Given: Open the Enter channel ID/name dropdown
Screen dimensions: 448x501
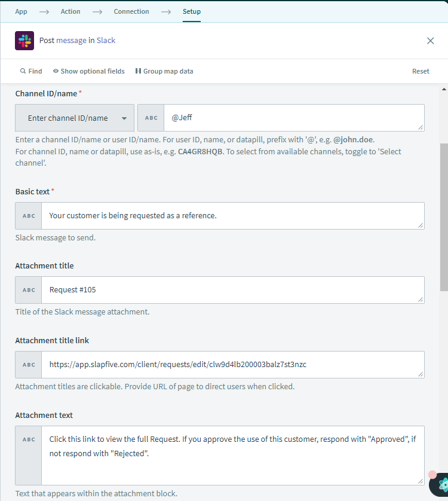Looking at the screenshot, I should [x=75, y=118].
